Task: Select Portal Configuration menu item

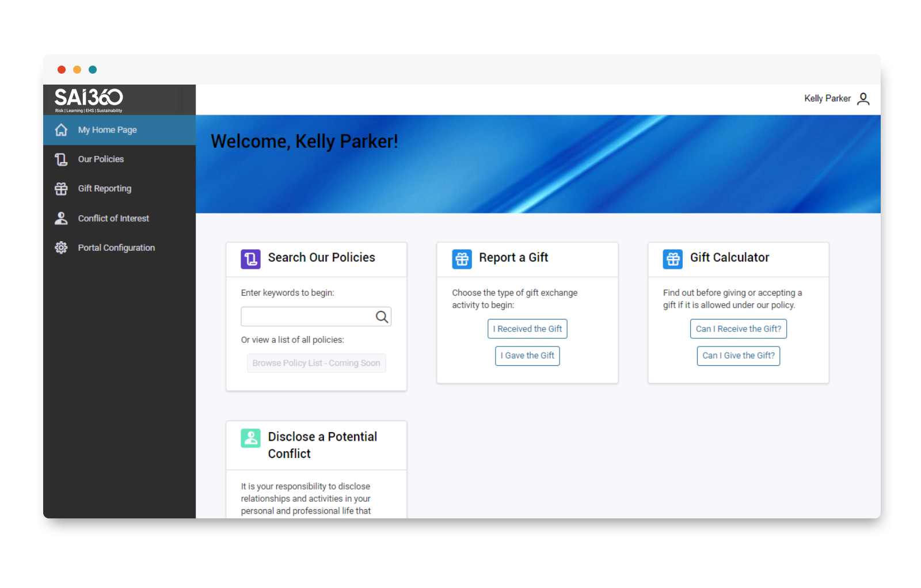Action: point(116,248)
